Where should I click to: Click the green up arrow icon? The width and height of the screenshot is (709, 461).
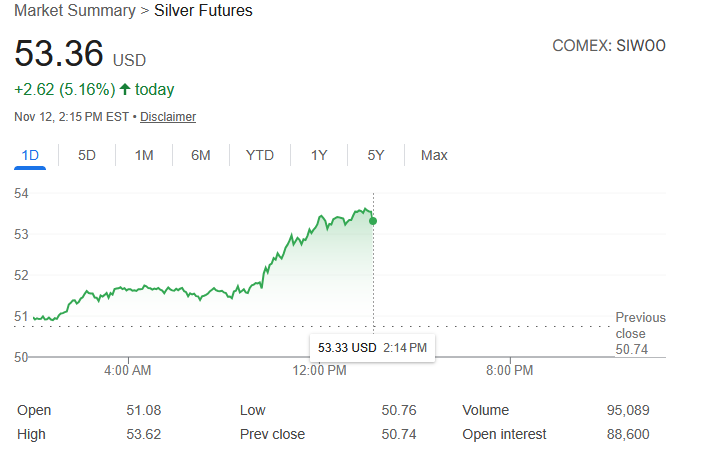[125, 90]
